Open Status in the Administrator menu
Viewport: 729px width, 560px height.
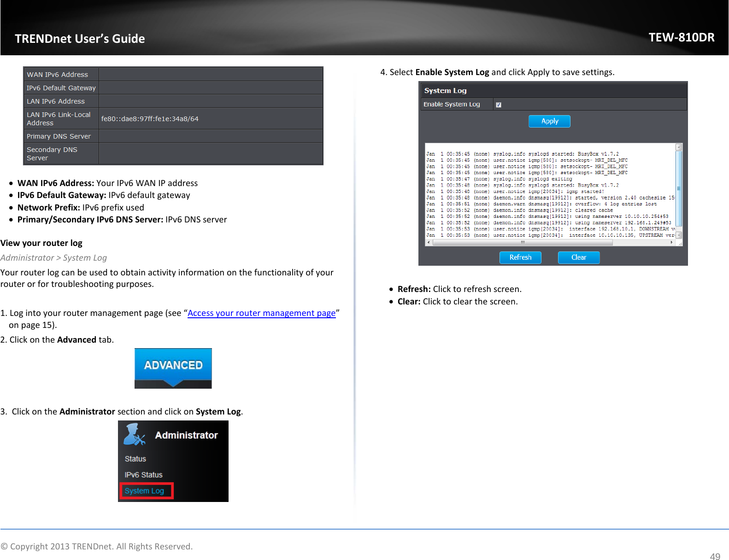point(135,459)
